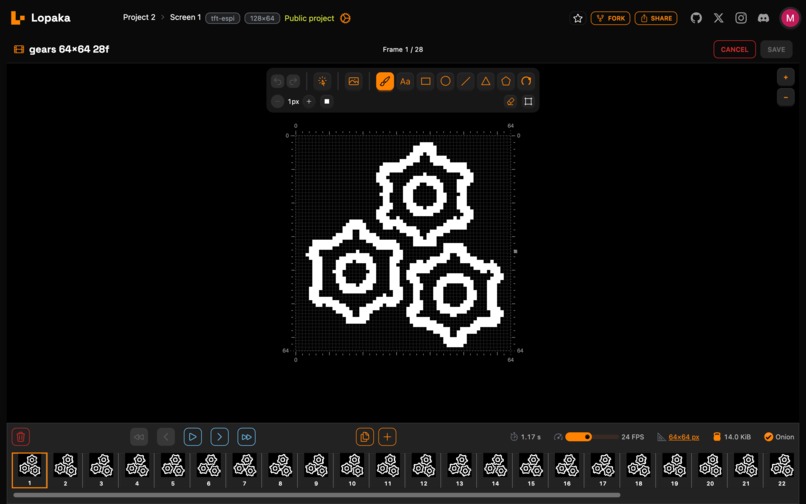
Task: Select the Triangle tool
Action: coord(485,81)
